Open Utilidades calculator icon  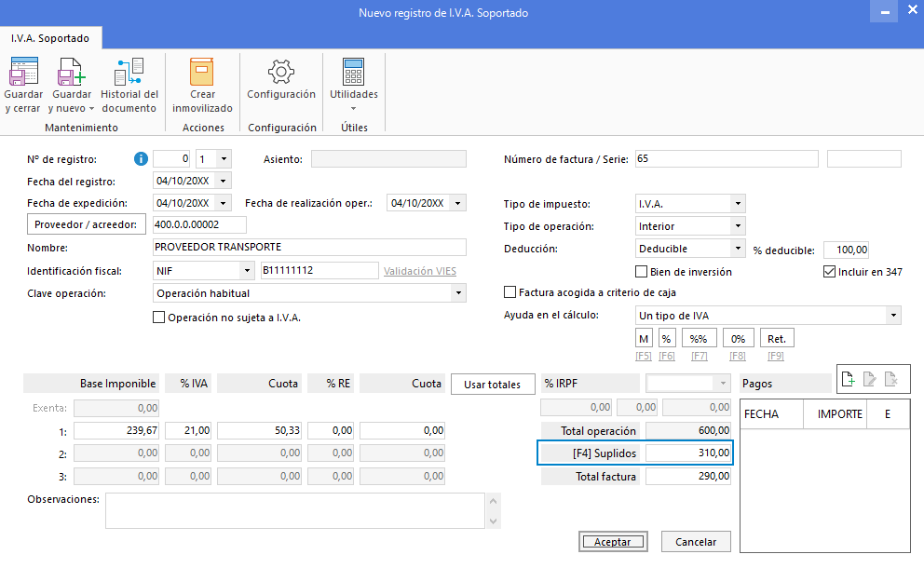click(354, 72)
